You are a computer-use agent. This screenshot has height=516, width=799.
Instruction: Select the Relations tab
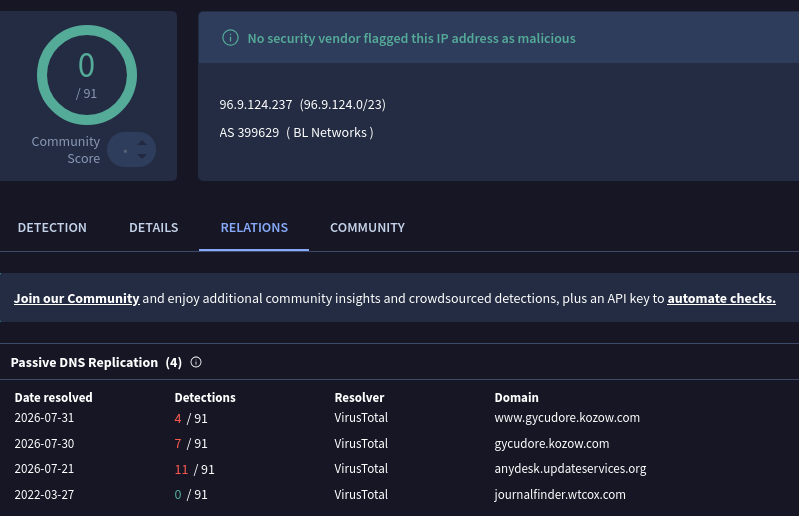[x=254, y=228]
